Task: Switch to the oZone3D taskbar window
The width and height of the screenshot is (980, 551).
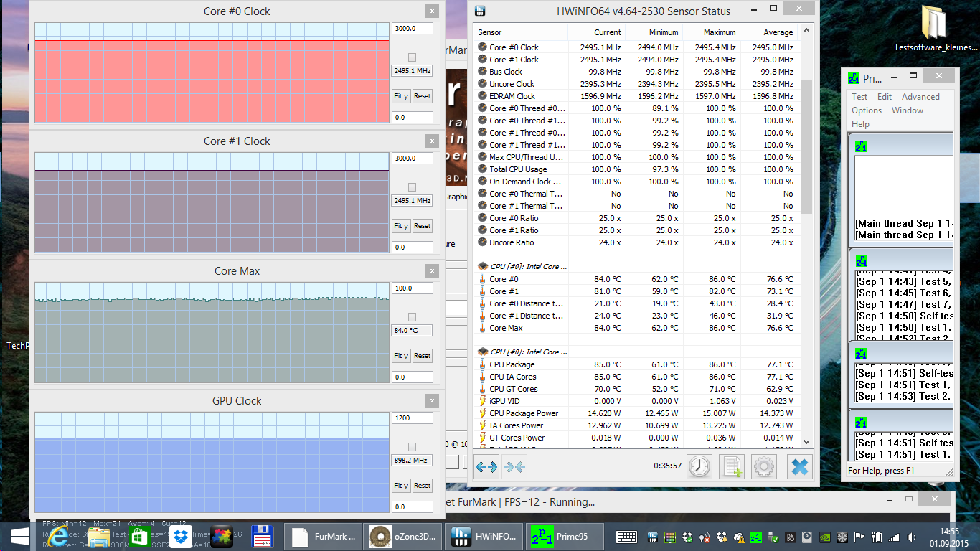Action: pyautogui.click(x=403, y=537)
